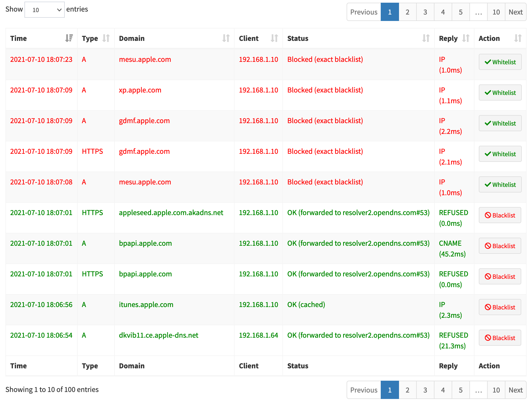Sort by Domain column sort icon
This screenshot has height=403, width=532.
(226, 38)
